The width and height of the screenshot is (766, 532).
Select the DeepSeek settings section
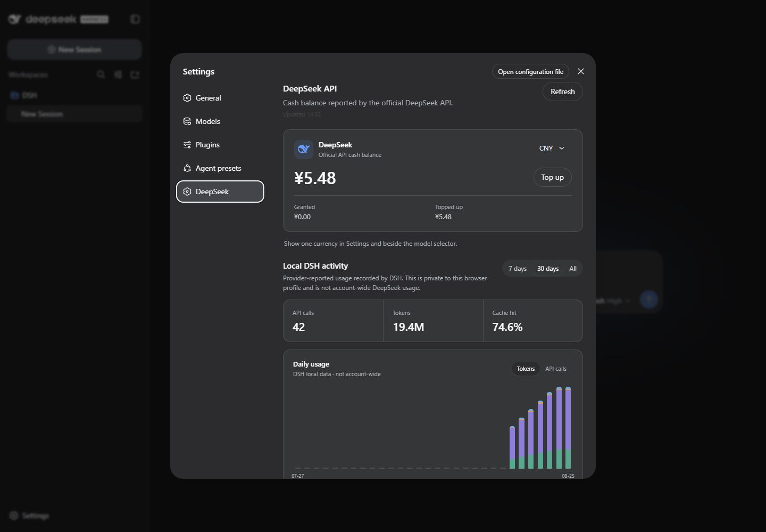(x=220, y=192)
